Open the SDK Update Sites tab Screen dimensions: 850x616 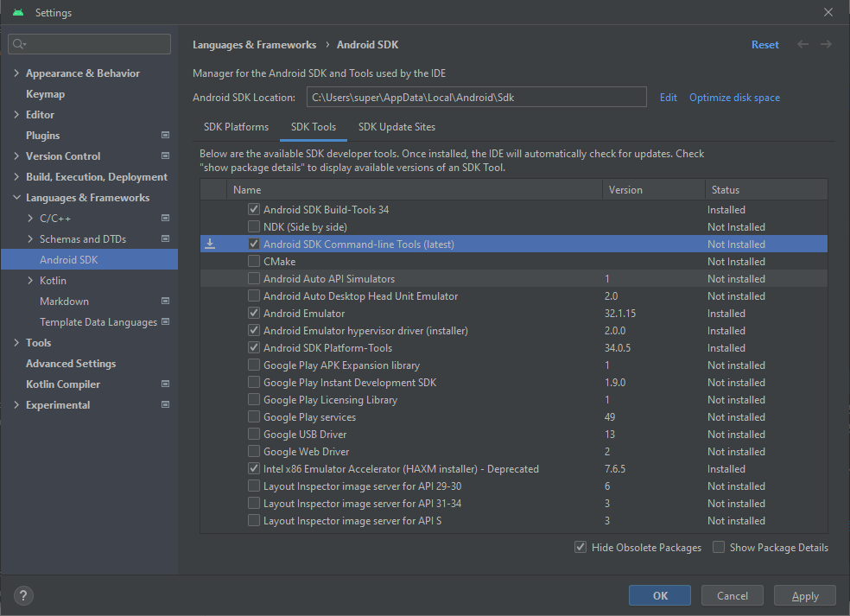coord(396,127)
